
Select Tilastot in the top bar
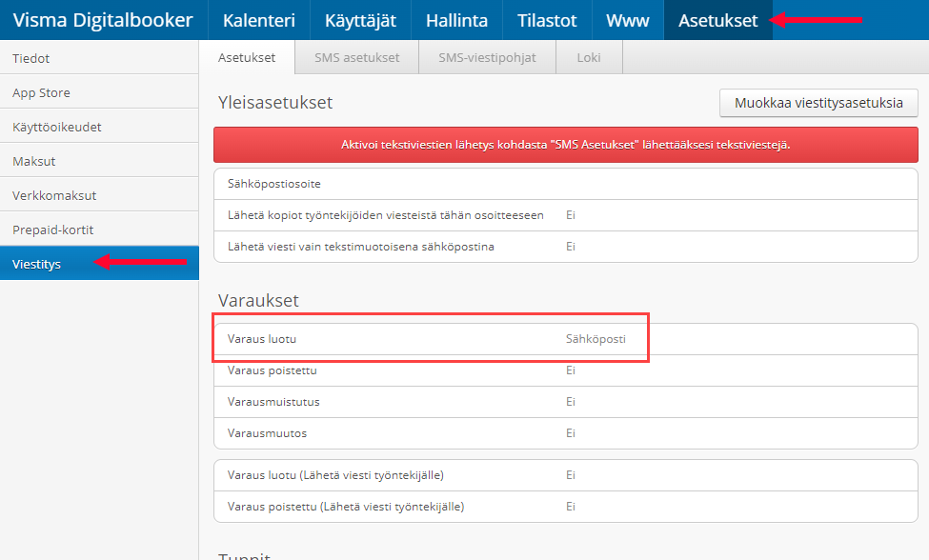(x=547, y=20)
